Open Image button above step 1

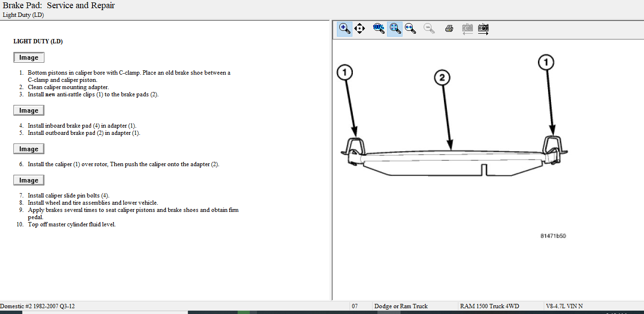[29, 57]
